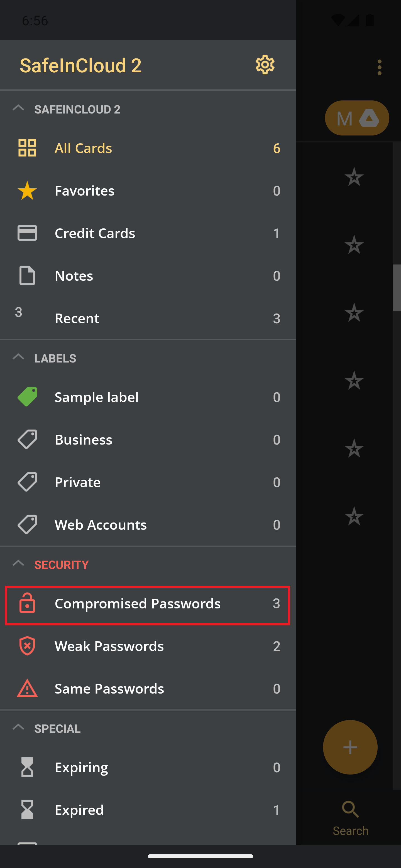Viewport: 401px width, 868px height.
Task: Open the Web Accounts label
Action: pos(148,525)
